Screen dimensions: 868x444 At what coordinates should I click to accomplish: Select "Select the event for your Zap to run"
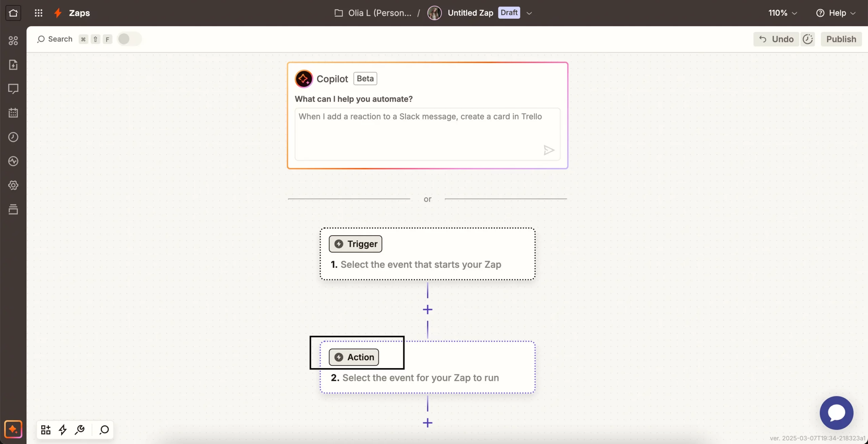click(x=420, y=378)
